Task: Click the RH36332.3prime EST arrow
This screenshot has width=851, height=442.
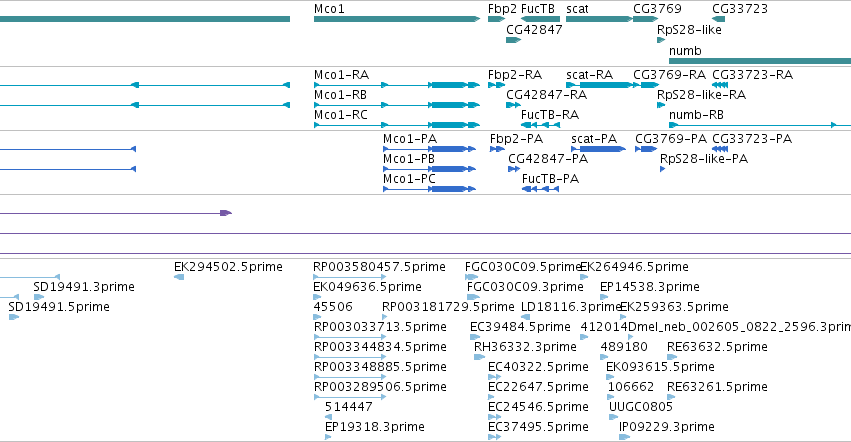Action: (x=479, y=357)
